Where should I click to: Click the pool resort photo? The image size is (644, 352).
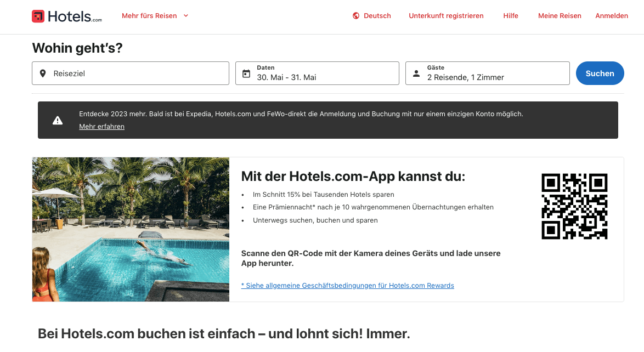click(x=131, y=229)
